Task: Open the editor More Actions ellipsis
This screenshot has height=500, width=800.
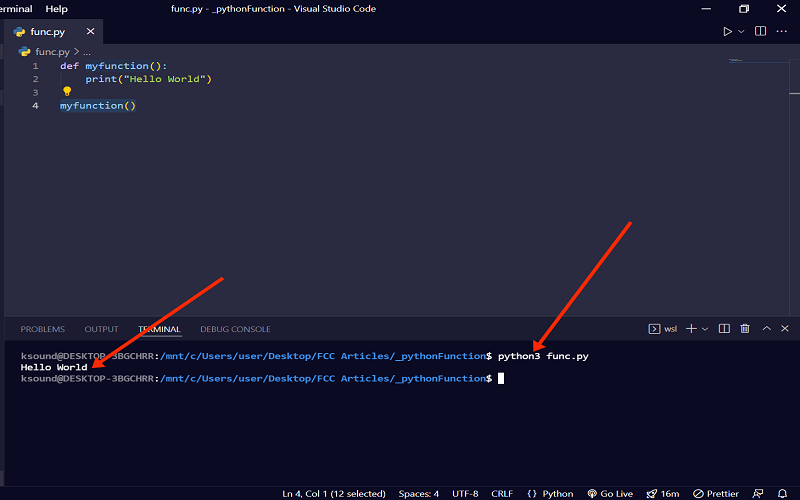Action: click(x=783, y=32)
